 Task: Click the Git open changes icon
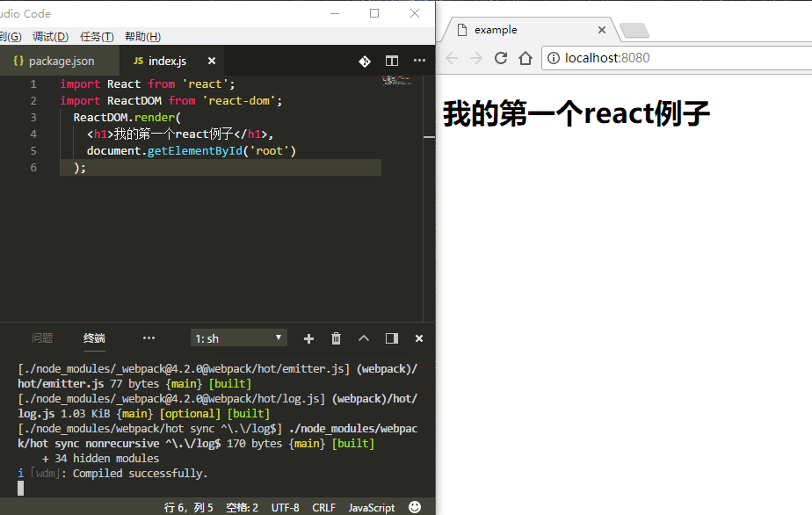365,62
